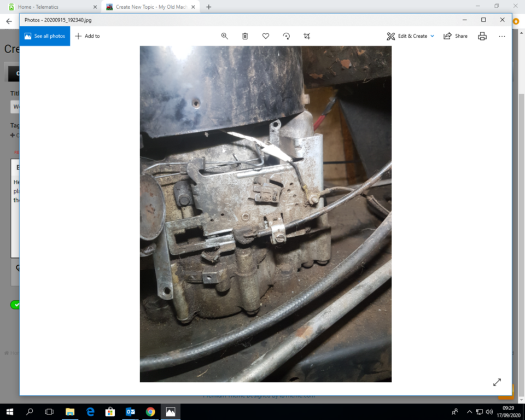This screenshot has width=525, height=420.
Task: Open File Explorer from the taskbar
Action: pos(70,411)
